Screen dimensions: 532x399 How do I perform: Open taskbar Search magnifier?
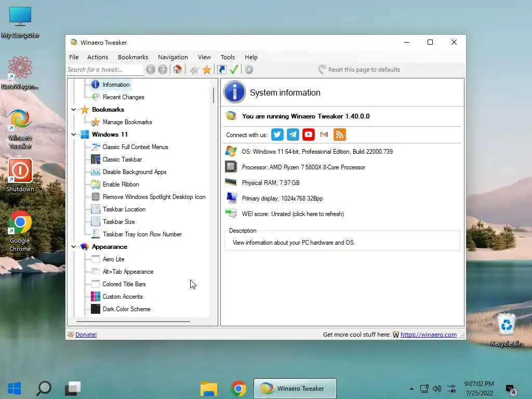[x=44, y=389]
